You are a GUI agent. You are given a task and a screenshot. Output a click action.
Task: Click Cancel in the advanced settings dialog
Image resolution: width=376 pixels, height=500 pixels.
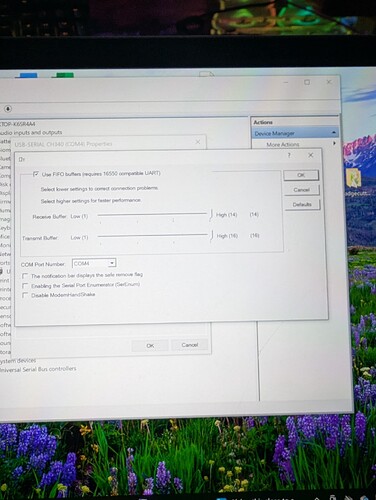(x=302, y=190)
